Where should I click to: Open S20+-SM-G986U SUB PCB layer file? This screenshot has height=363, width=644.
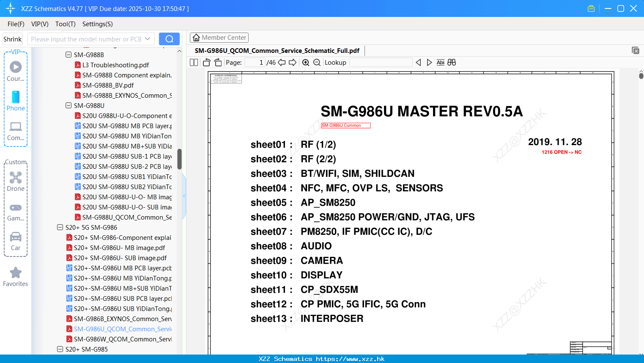pyautogui.click(x=119, y=298)
